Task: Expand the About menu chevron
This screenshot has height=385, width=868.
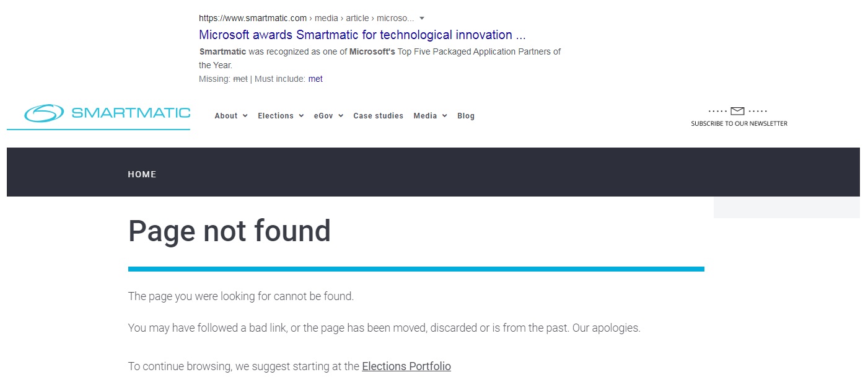Action: click(x=245, y=116)
